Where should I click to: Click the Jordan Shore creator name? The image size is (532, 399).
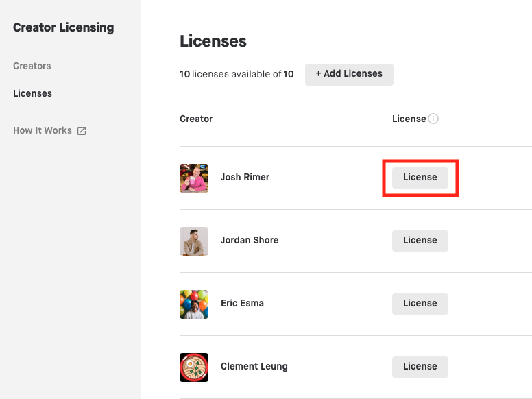coord(250,240)
